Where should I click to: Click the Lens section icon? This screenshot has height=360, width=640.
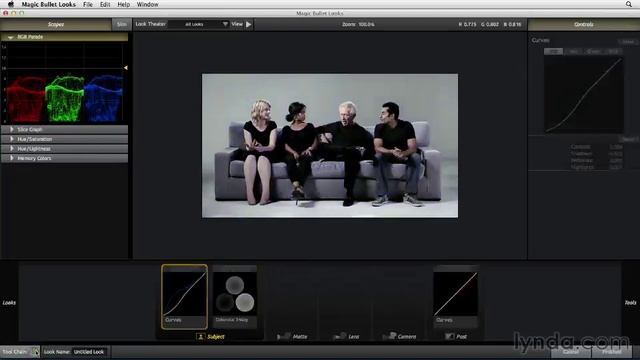pyautogui.click(x=339, y=337)
